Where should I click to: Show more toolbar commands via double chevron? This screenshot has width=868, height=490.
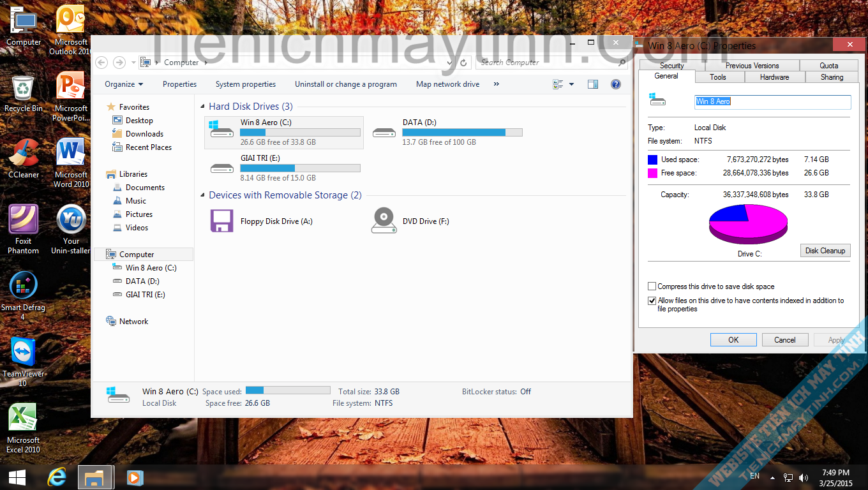pyautogui.click(x=496, y=84)
